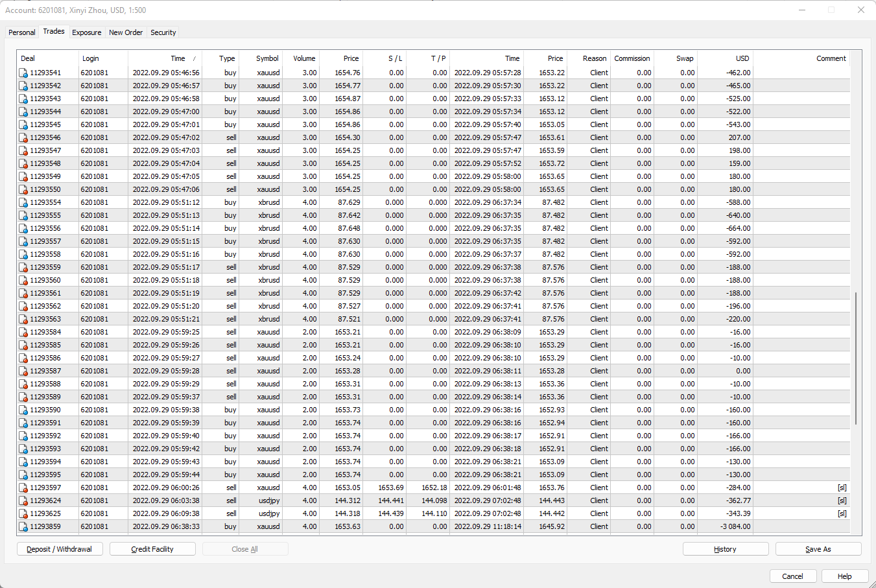Open the New Order tab
The image size is (876, 588).
126,32
